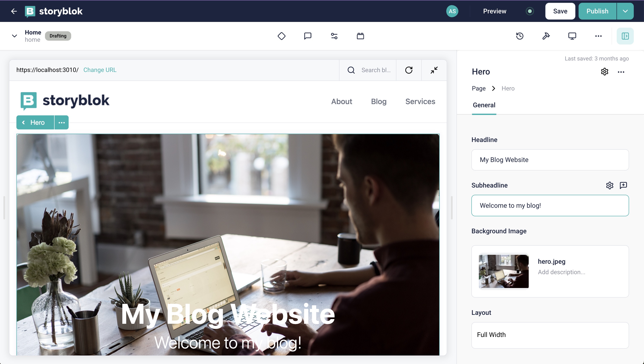Open the comments speech bubble icon

308,36
